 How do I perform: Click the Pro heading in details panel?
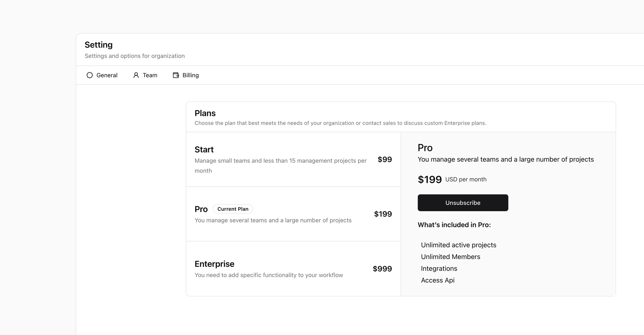425,148
